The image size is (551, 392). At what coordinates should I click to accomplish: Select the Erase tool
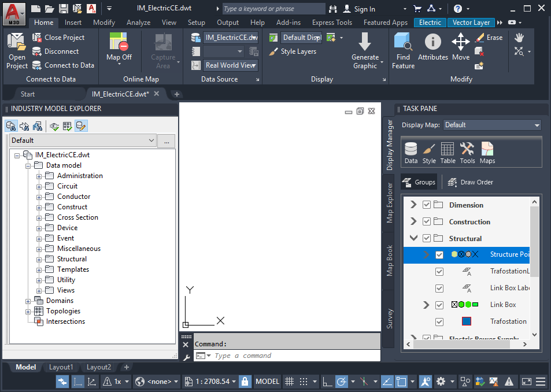[x=489, y=38]
